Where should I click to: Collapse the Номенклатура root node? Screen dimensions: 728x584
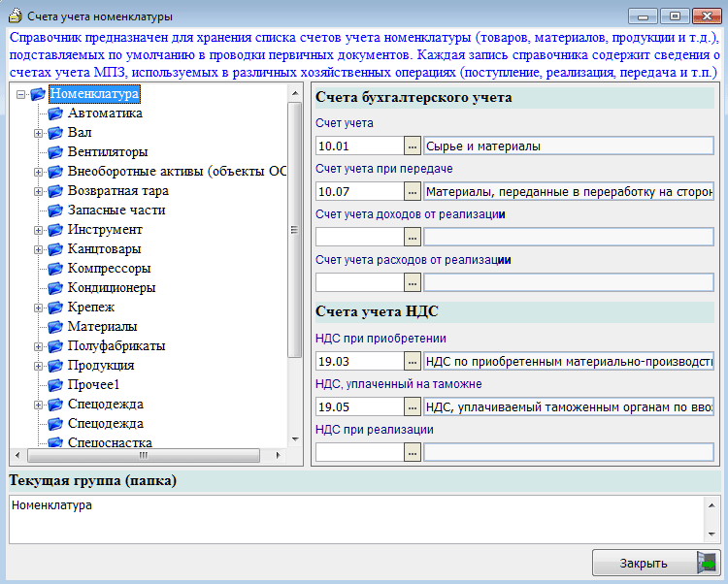(20, 94)
